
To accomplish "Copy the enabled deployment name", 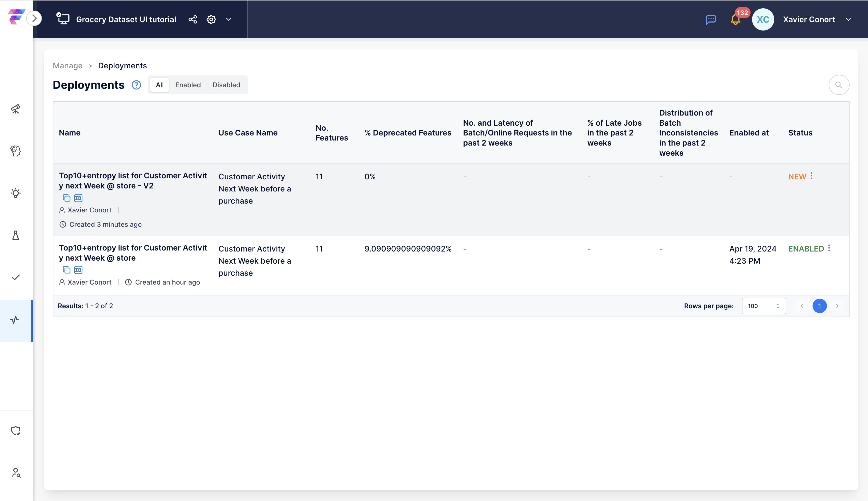I will click(66, 270).
